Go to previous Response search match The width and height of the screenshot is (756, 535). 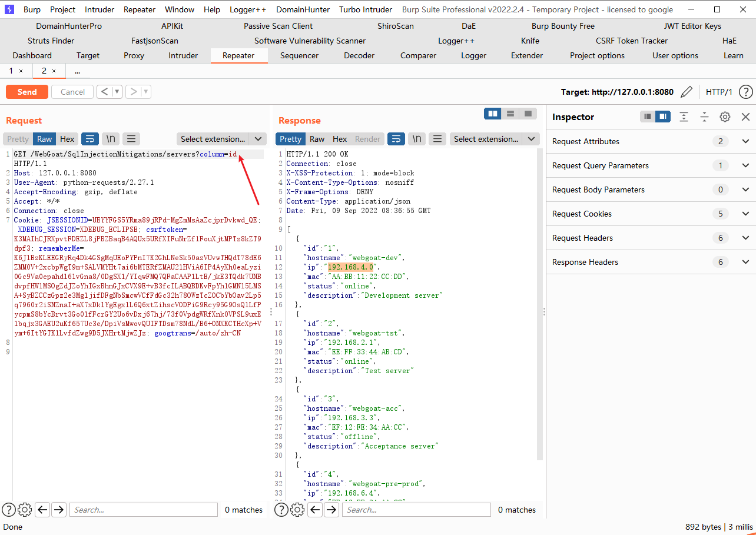point(316,510)
